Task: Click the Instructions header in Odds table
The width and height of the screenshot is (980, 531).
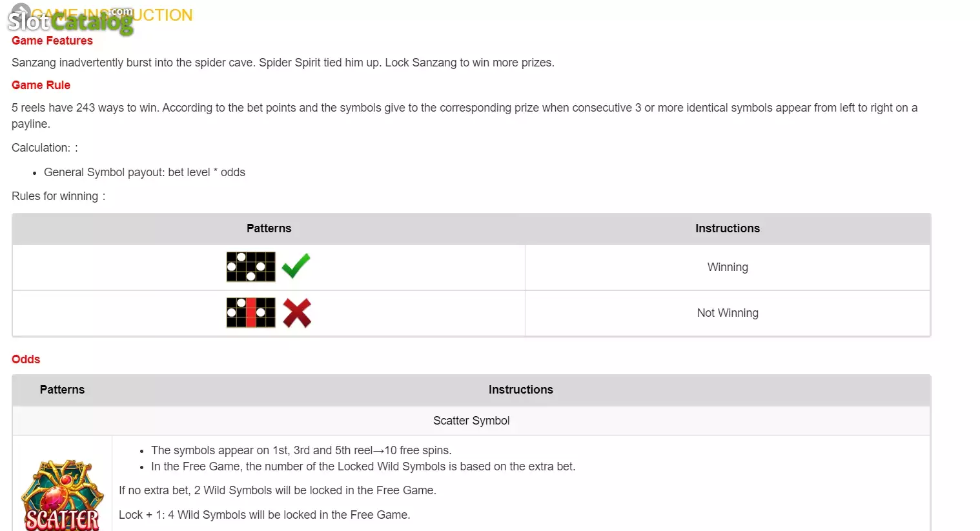Action: tap(521, 390)
